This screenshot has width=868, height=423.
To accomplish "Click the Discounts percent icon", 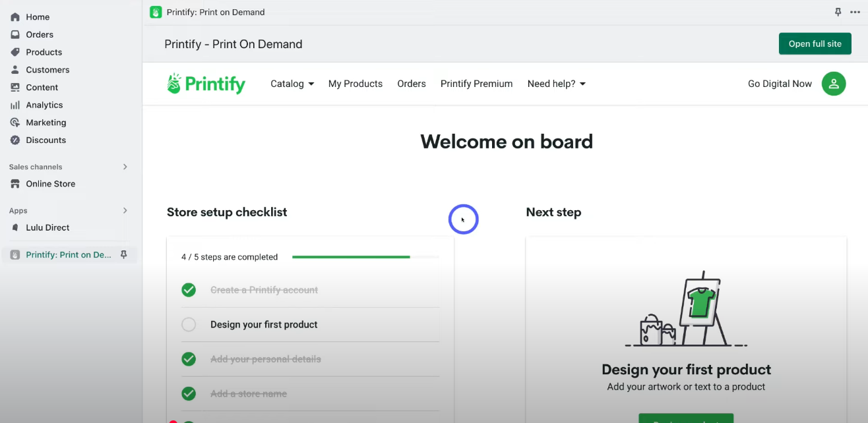I will [15, 140].
